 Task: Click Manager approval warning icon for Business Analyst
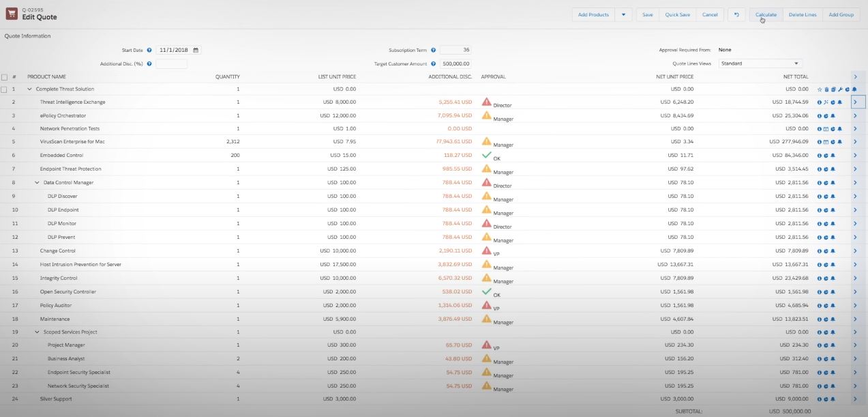[x=486, y=358]
